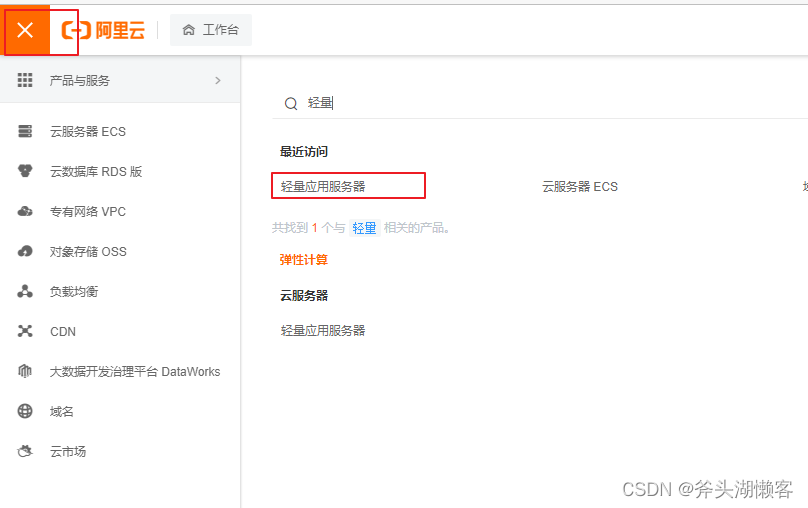This screenshot has height=508, width=808.
Task: Click the 专有网络 VPC cloud icon
Action: (x=25, y=211)
